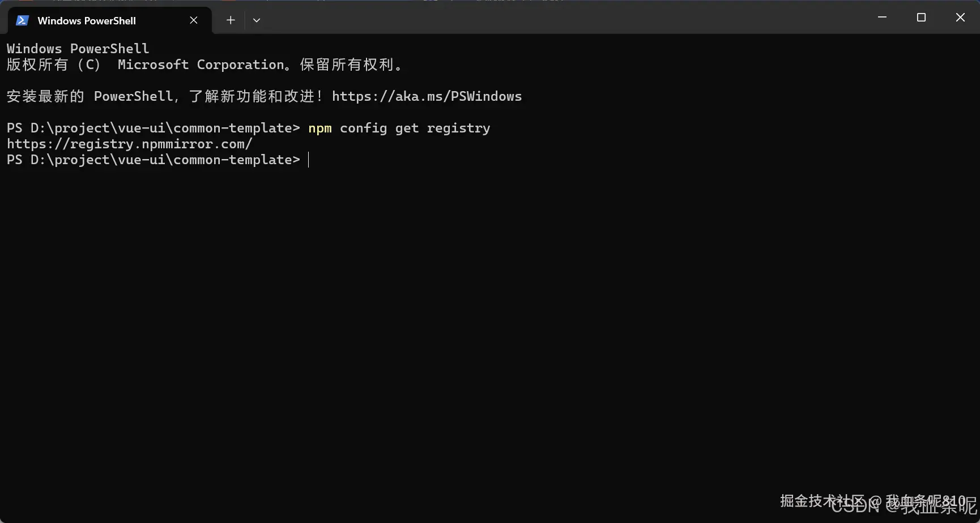980x523 pixels.
Task: Close the terminal window
Action: tap(960, 18)
